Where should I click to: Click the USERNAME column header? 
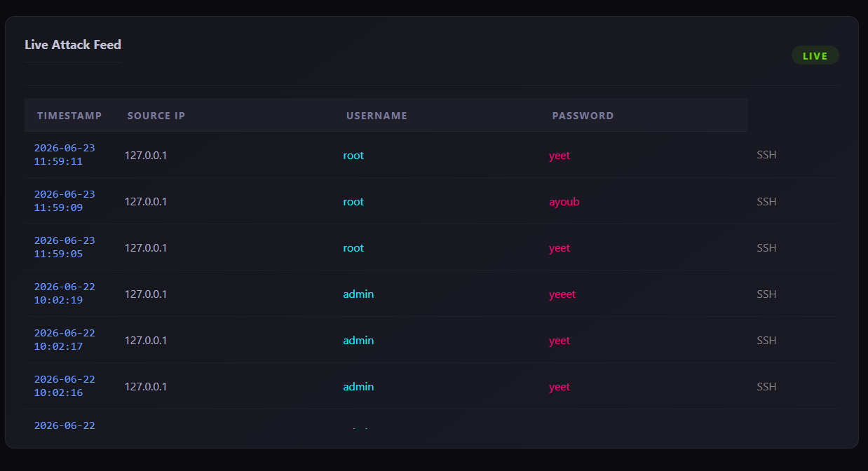(377, 116)
